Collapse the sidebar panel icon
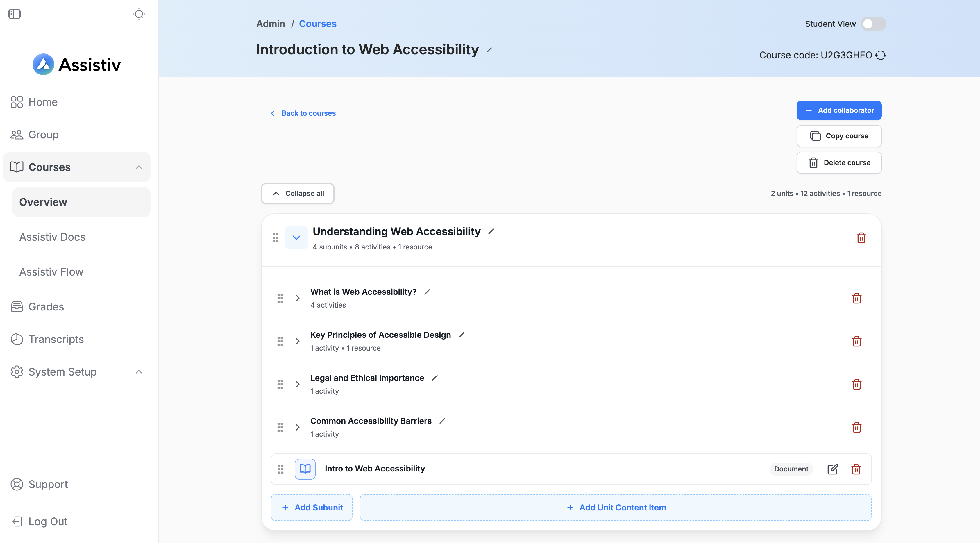Viewport: 980px width, 543px height. click(15, 14)
